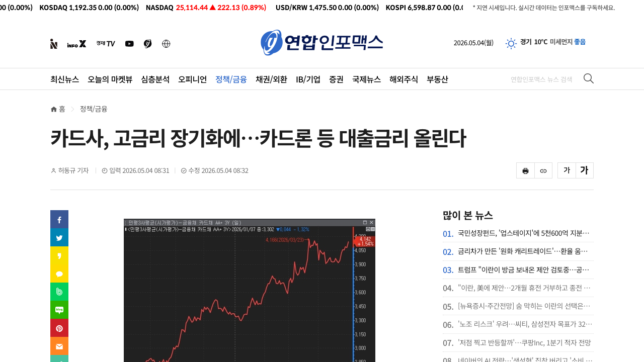Share article on Pinterest
The height and width of the screenshot is (362, 644).
[59, 328]
